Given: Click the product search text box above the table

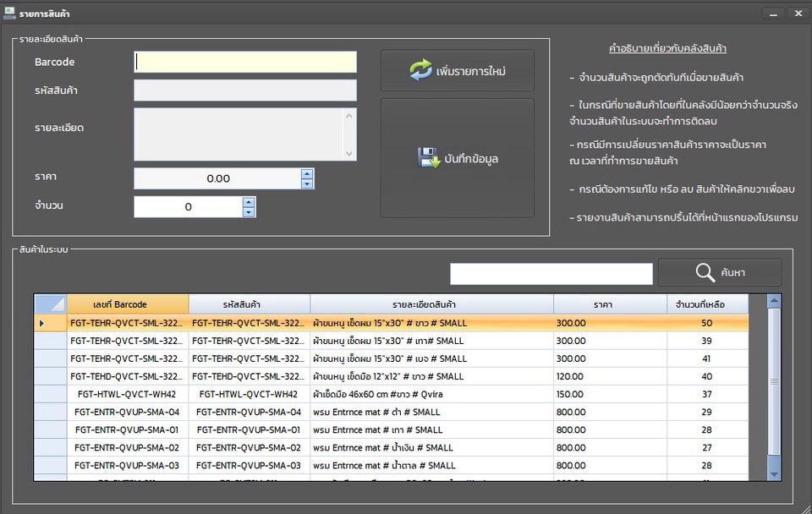Looking at the screenshot, I should 551,274.
